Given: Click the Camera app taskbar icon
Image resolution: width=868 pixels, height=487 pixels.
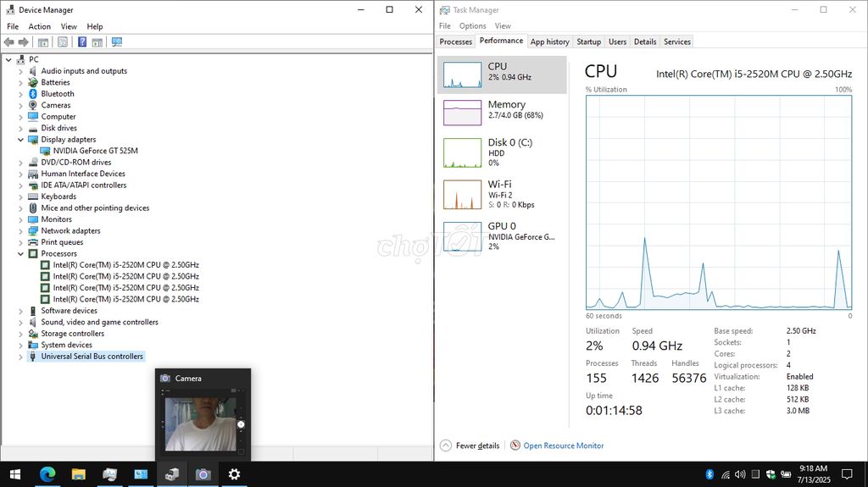Looking at the screenshot, I should click(203, 474).
